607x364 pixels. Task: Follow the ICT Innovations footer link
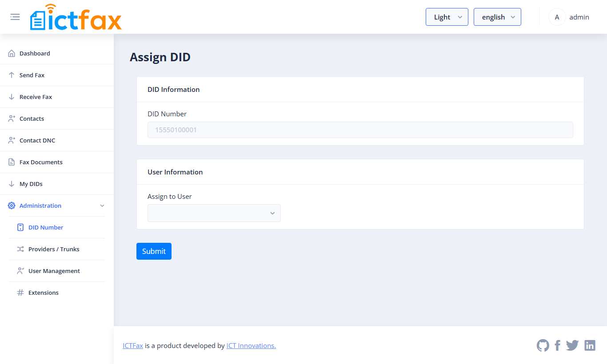point(251,345)
